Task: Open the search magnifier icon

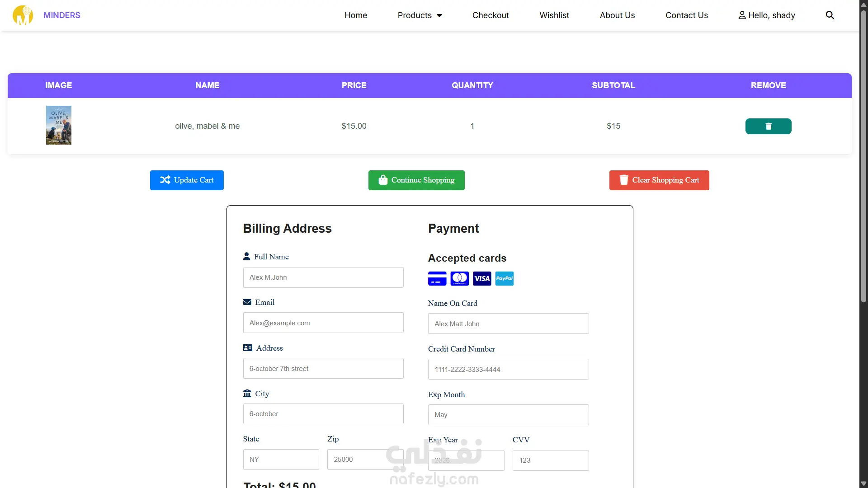Action: [x=830, y=15]
